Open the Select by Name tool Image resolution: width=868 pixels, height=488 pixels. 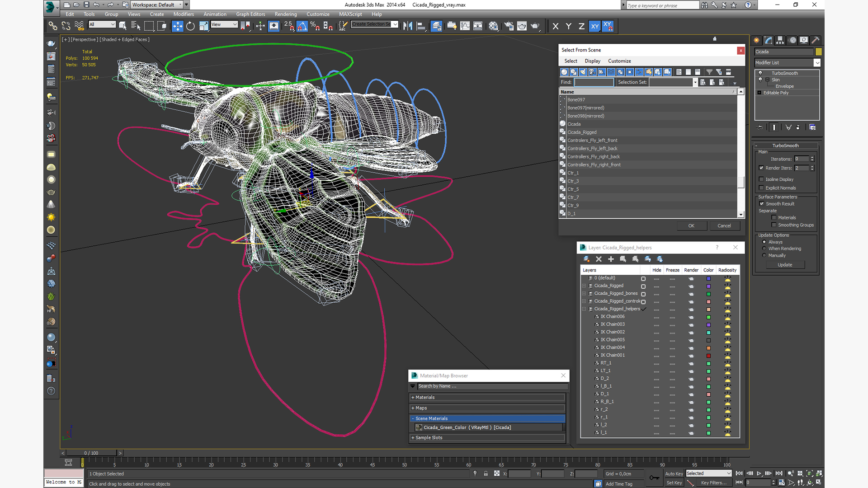pyautogui.click(x=135, y=26)
